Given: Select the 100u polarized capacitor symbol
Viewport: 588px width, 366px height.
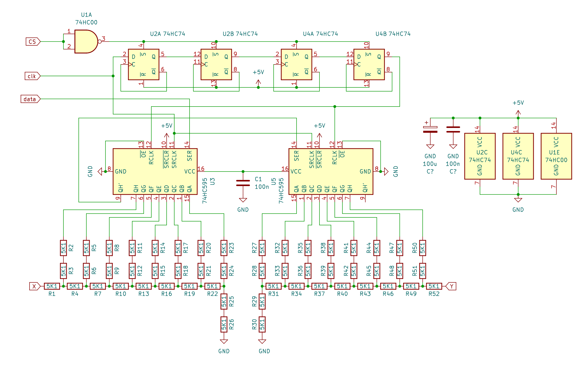Looking at the screenshot, I should click(430, 129).
